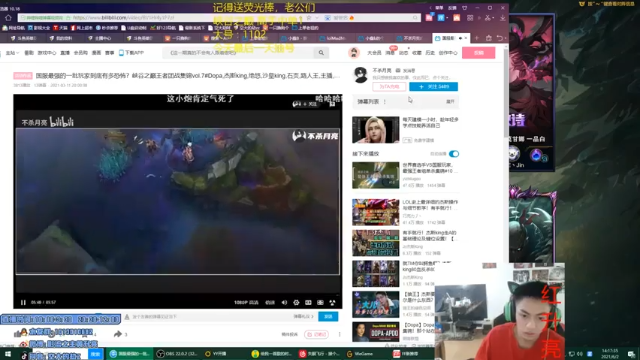This screenshot has width=640, height=360.
Task: Open a new browser tab with plus
Action: [x=476, y=38]
